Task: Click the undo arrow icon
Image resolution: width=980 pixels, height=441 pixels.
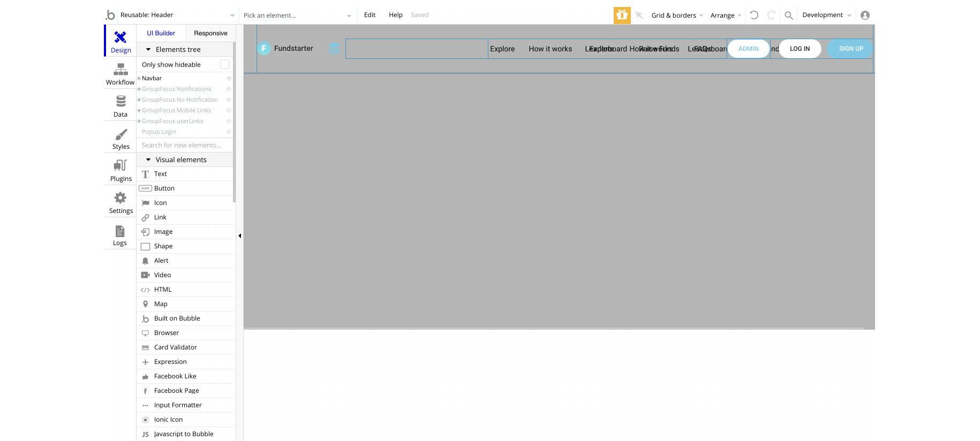Action: [754, 15]
